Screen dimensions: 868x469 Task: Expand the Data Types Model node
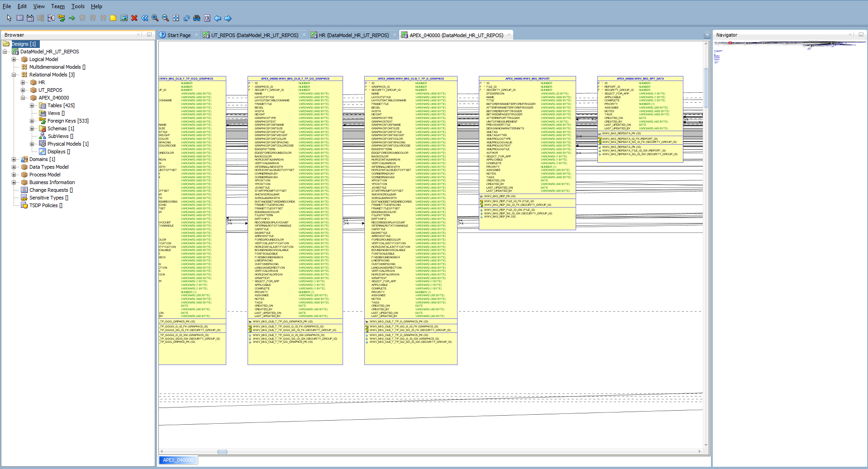click(x=14, y=167)
